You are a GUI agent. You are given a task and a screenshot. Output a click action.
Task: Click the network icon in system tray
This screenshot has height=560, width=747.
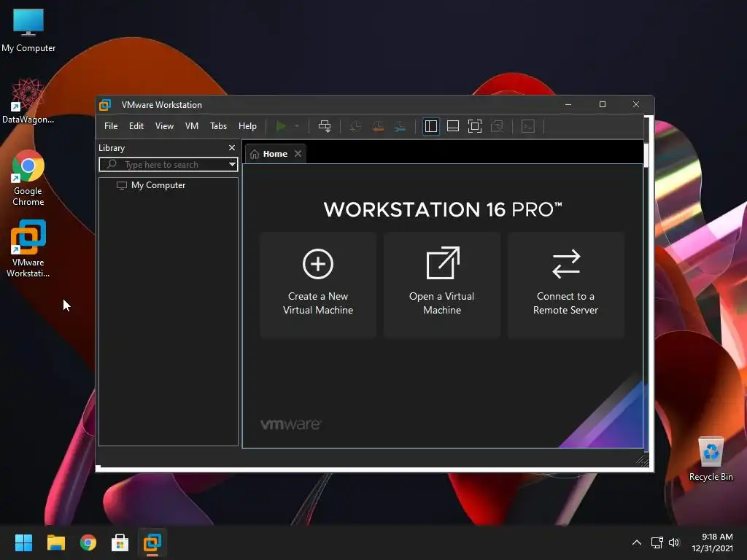click(x=657, y=542)
